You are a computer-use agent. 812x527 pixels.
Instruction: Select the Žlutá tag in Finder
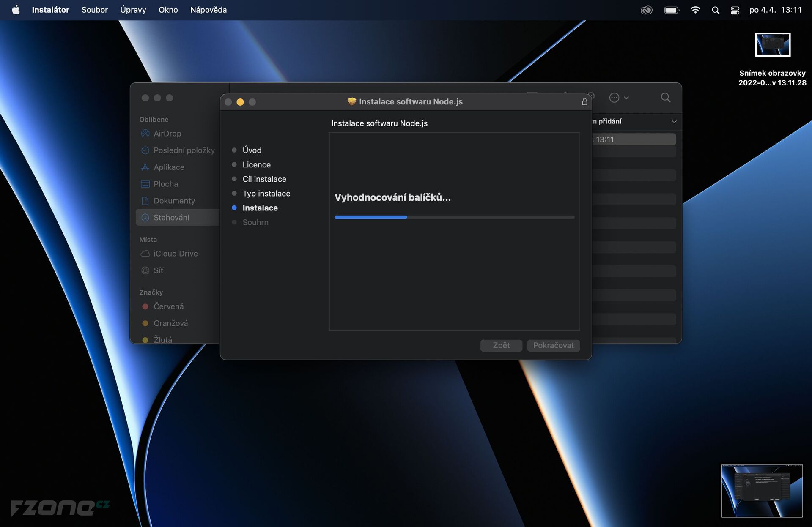click(x=162, y=339)
